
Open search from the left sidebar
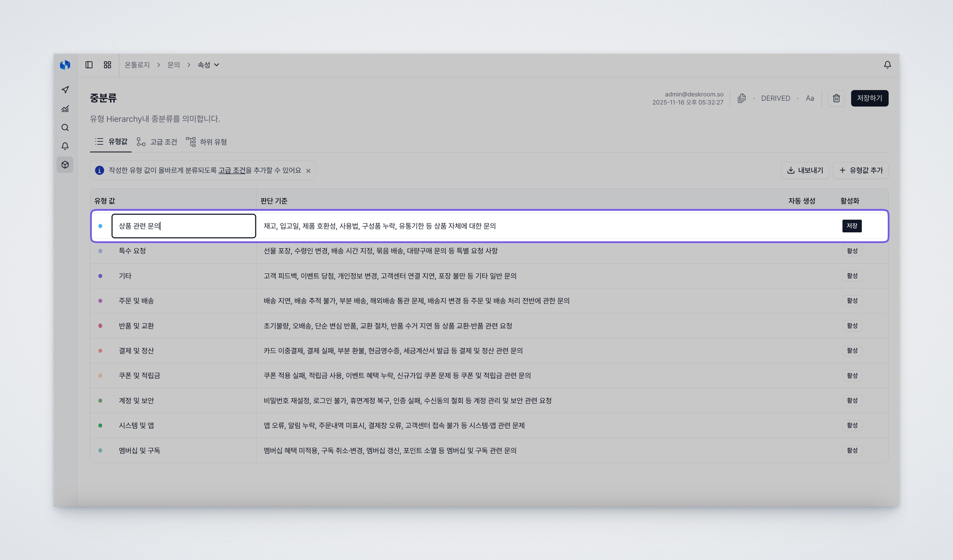pos(65,127)
